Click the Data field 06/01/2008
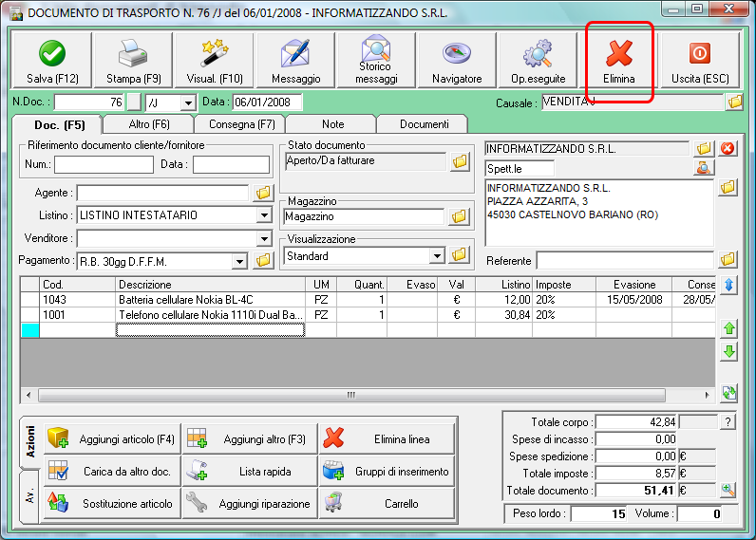This screenshot has height=540, width=756. coord(268,102)
